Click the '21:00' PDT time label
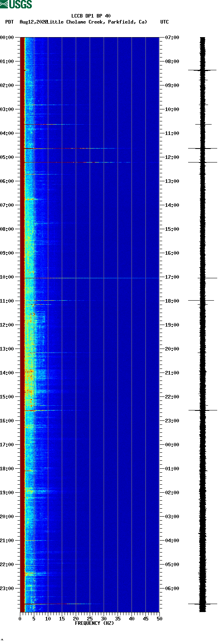Image resolution: width=220 pixels, height=644 pixels. 7,541
